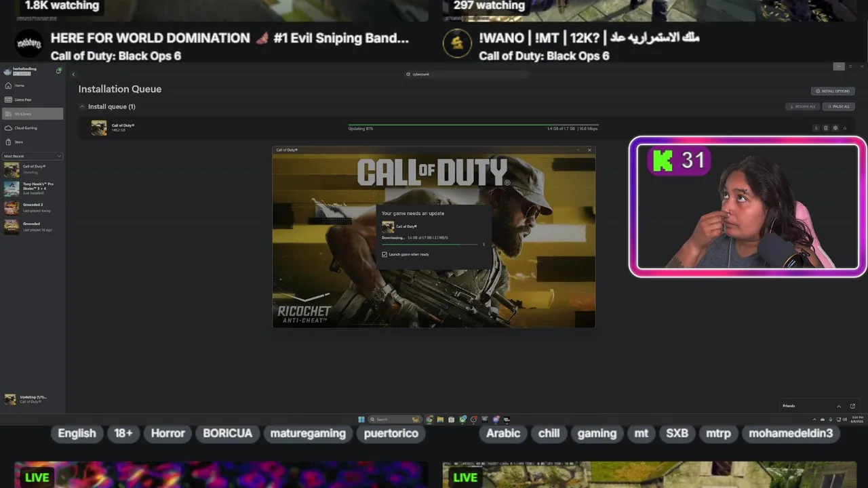
Task: Open right stream's Call of Duty: Black Ops 6 category
Action: click(x=544, y=56)
